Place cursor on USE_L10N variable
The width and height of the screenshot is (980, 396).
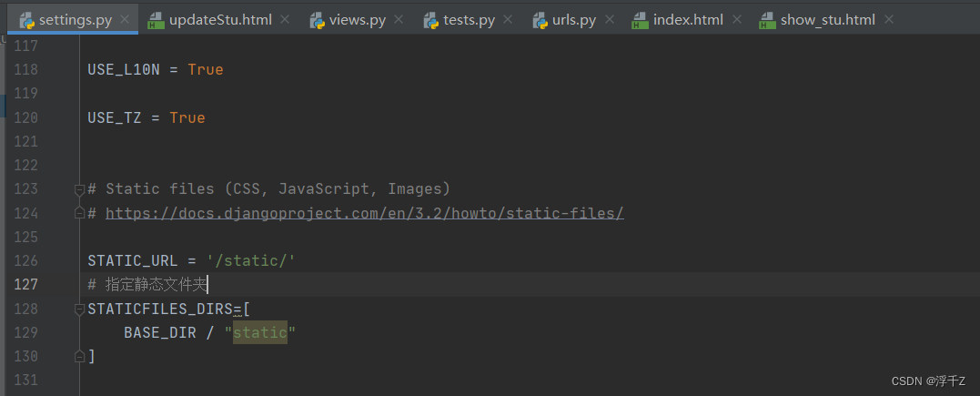click(x=124, y=69)
